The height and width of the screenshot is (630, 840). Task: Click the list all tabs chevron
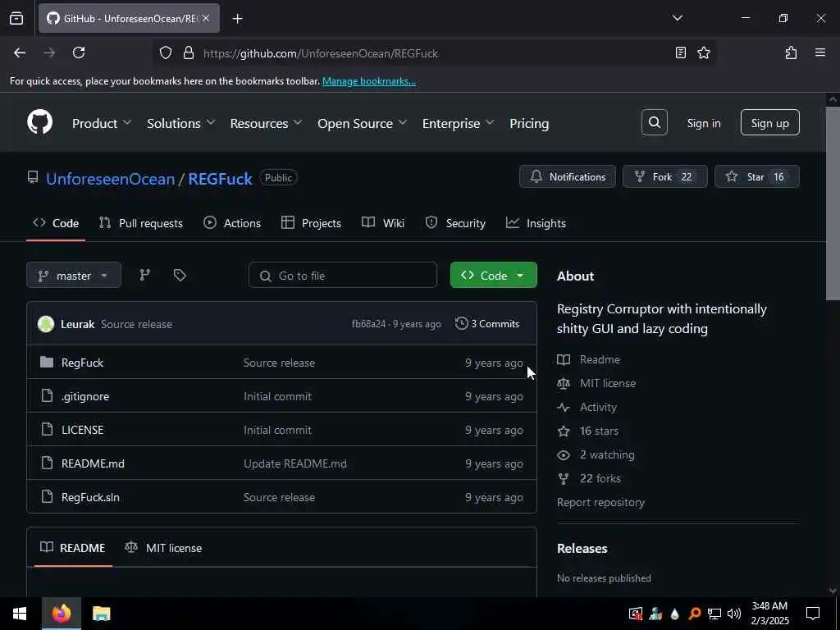677,18
